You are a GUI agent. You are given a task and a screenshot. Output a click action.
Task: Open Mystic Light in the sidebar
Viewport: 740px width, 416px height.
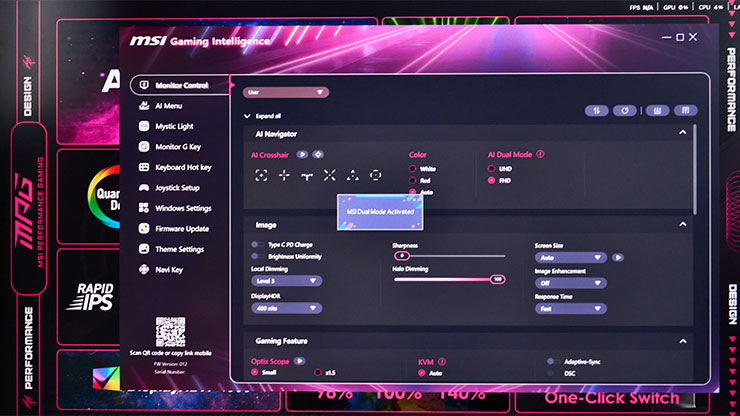pyautogui.click(x=174, y=127)
